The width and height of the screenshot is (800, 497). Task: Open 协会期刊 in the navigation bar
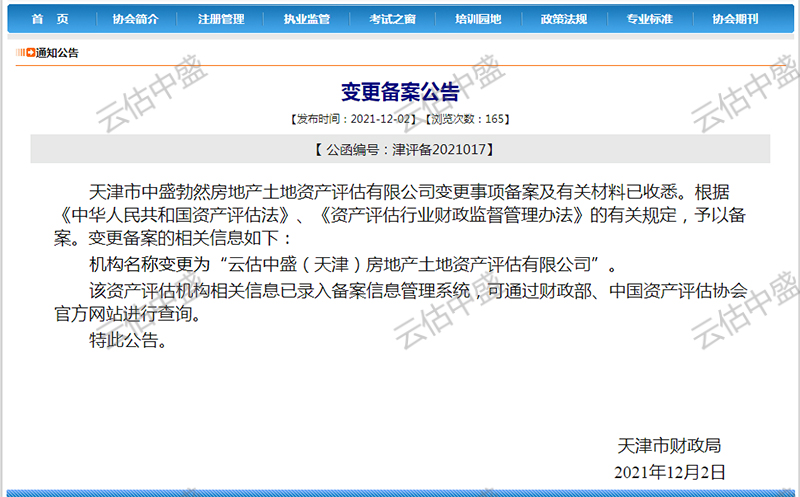point(735,19)
